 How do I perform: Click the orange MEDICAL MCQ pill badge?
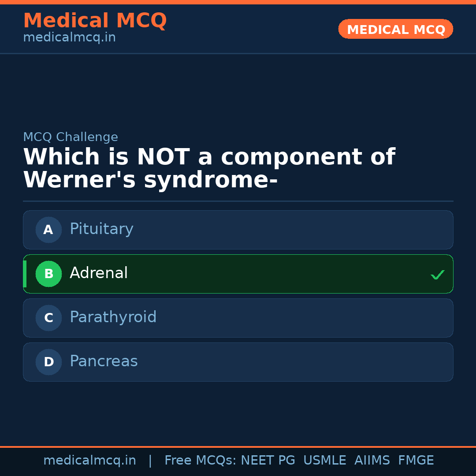(x=395, y=29)
